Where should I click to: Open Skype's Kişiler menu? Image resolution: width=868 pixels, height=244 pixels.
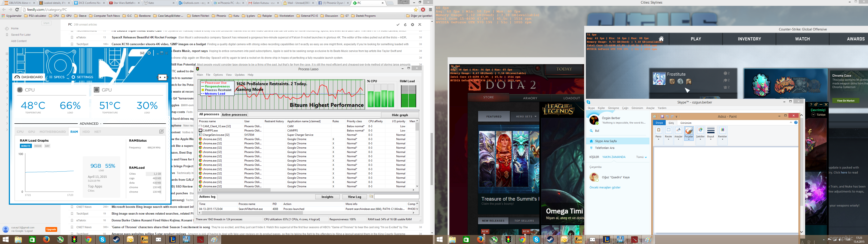(x=601, y=108)
